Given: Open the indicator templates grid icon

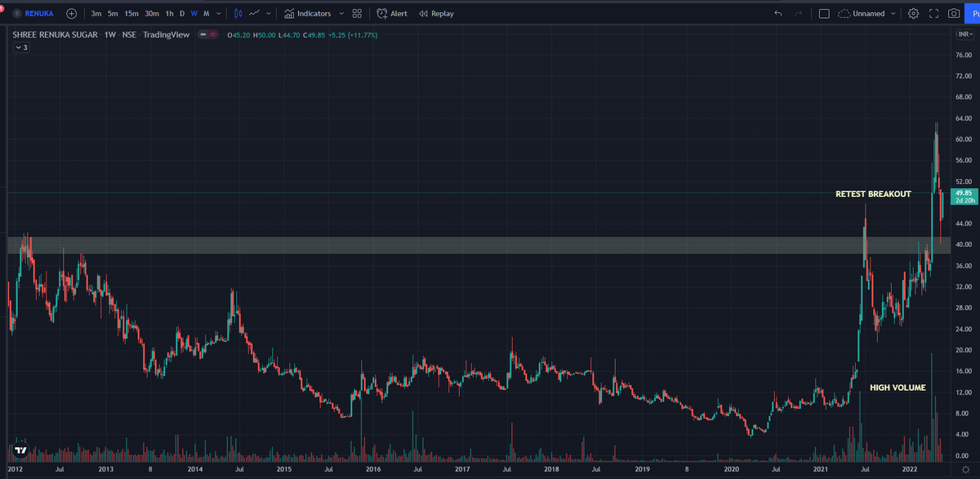Looking at the screenshot, I should [x=357, y=14].
